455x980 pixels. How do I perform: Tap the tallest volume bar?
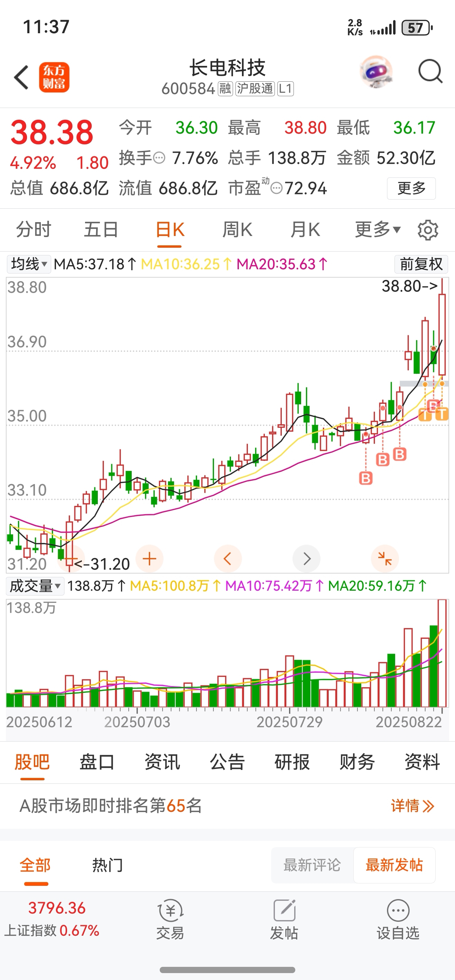pos(442,654)
